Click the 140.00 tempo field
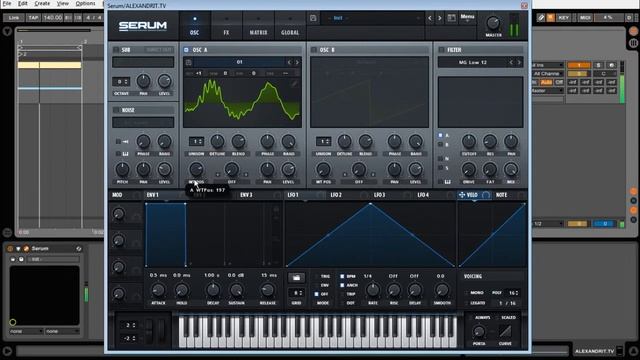Viewport: 640px width, 360px height. [53, 18]
